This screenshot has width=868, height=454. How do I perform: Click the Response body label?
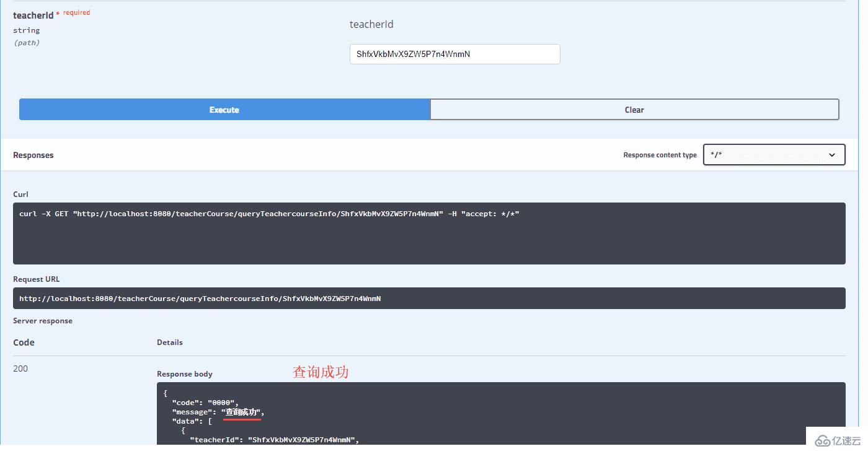(x=185, y=373)
